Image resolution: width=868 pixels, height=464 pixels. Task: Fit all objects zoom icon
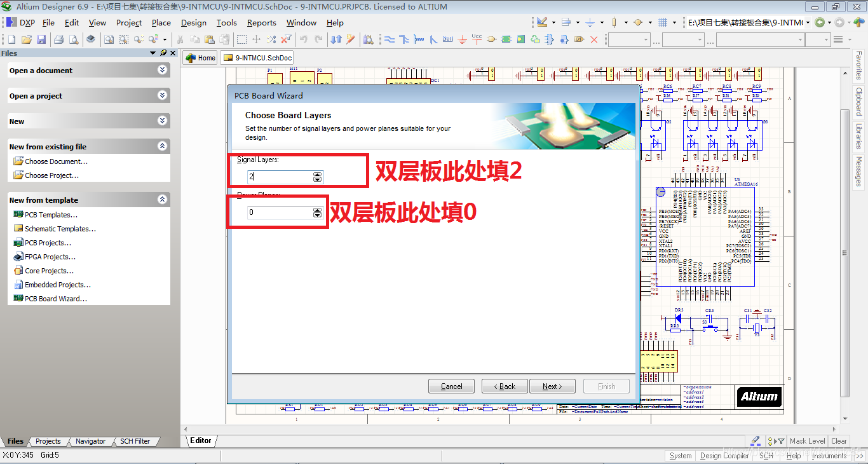[109, 39]
